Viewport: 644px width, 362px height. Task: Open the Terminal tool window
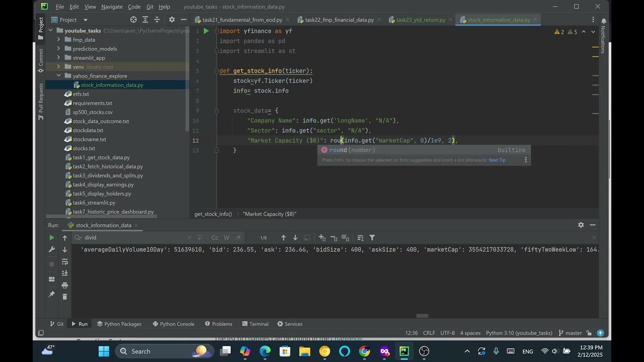[255, 324]
